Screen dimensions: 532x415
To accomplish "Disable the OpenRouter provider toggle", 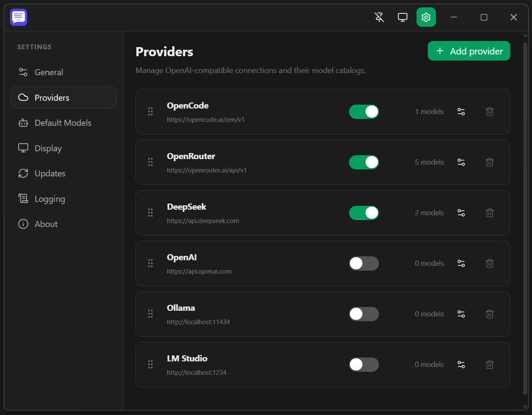I will pyautogui.click(x=364, y=162).
